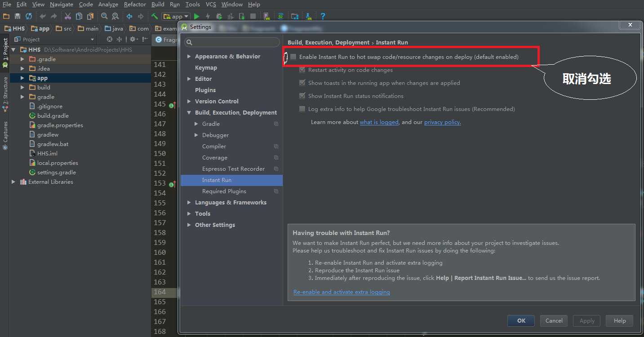Click the AVD Manager icon
Image resolution: width=644 pixels, height=337 pixels.
coord(266,16)
